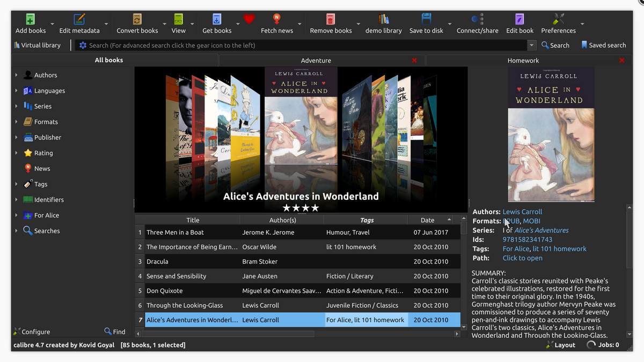644x362 pixels.
Task: Open the MOBI format link
Action: (531, 221)
